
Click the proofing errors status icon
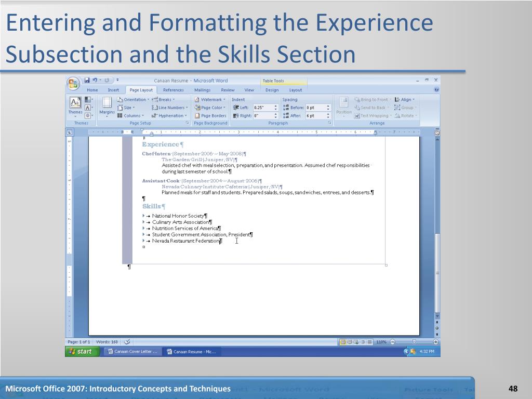point(127,342)
